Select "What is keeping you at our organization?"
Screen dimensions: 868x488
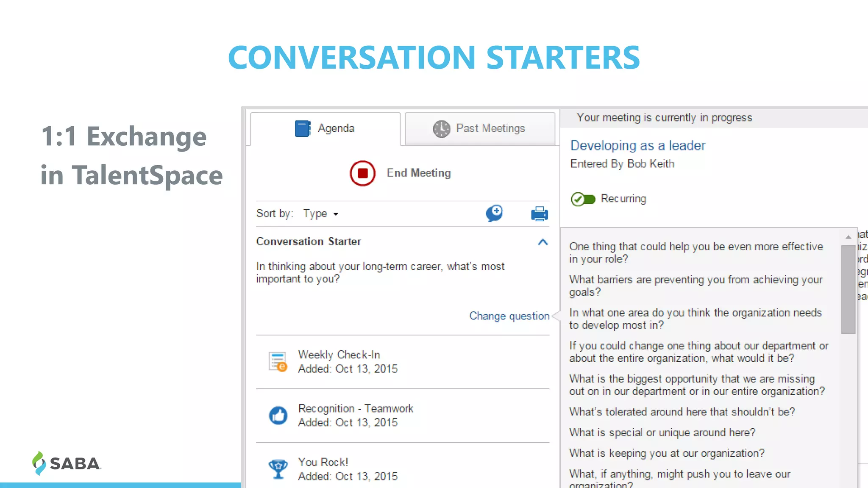click(667, 453)
